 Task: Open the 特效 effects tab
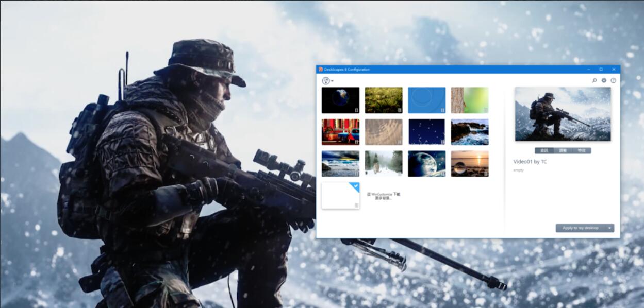(582, 151)
